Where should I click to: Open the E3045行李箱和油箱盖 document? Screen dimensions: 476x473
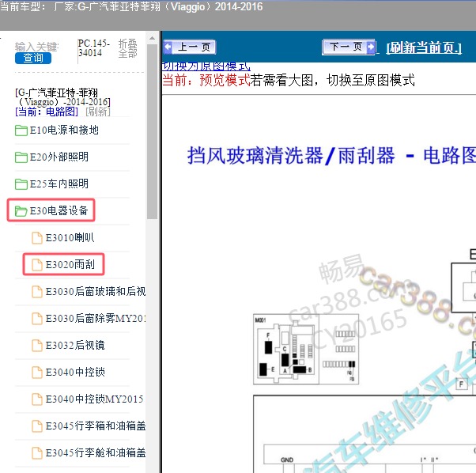95,426
